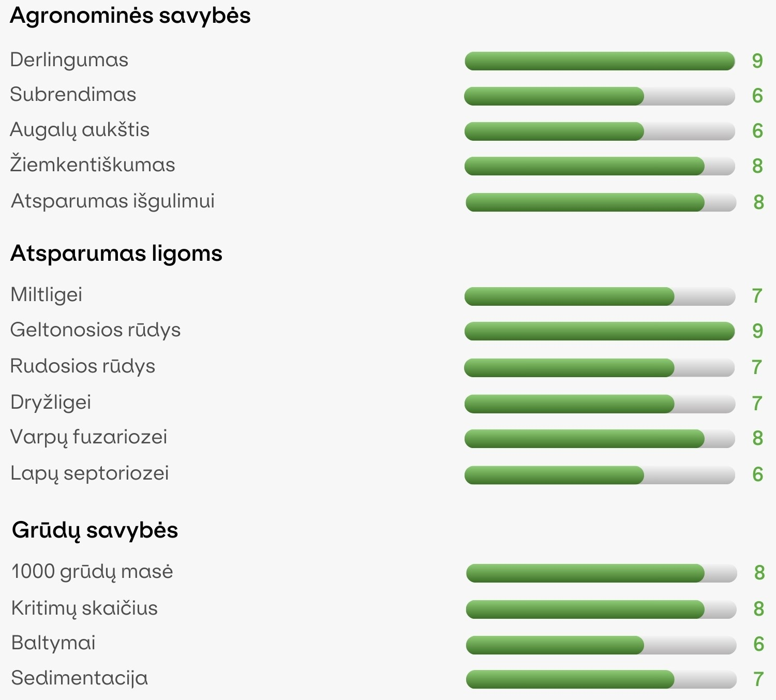The height and width of the screenshot is (700, 776).
Task: Select the Augalų aukštis rating bar
Action: [600, 131]
